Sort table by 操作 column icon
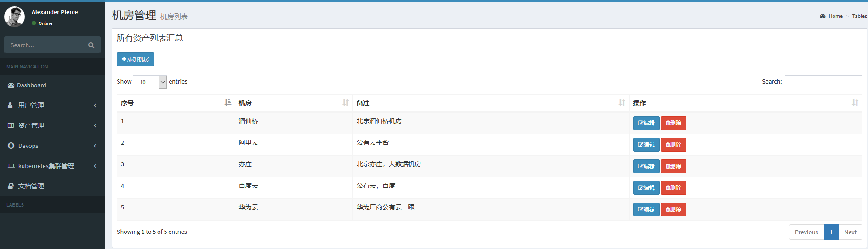This screenshot has width=868, height=249. pyautogui.click(x=855, y=102)
